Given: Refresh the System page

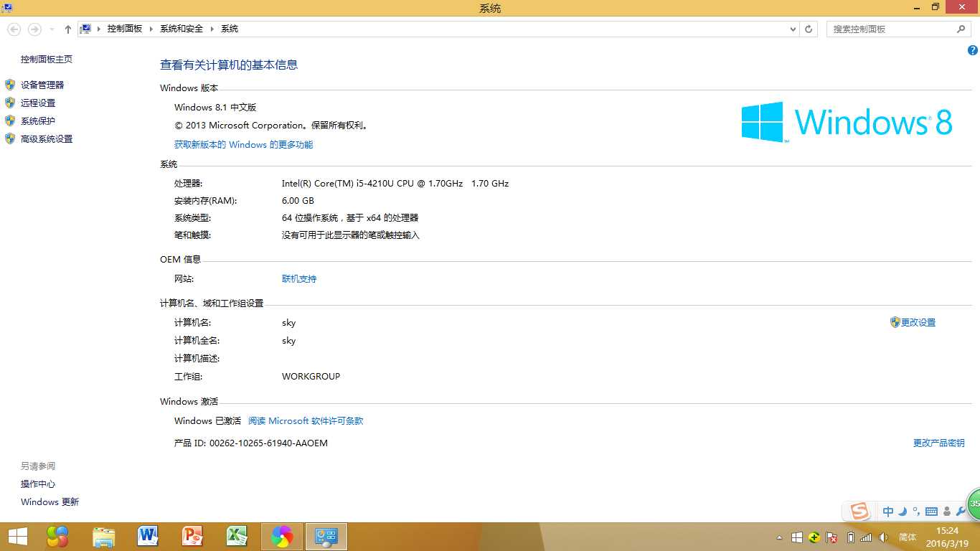Looking at the screenshot, I should 809,29.
